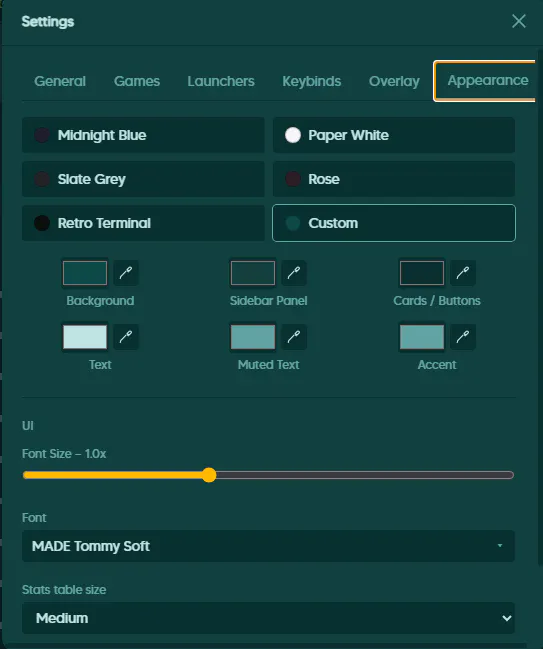Image resolution: width=543 pixels, height=649 pixels.
Task: Click the Stats table size label
Action: pos(64,589)
